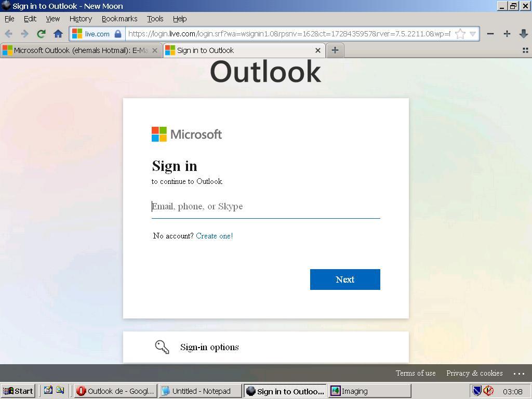Screen dimensions: 532x399
Task: Open the Windows Start button
Action: 18,391
